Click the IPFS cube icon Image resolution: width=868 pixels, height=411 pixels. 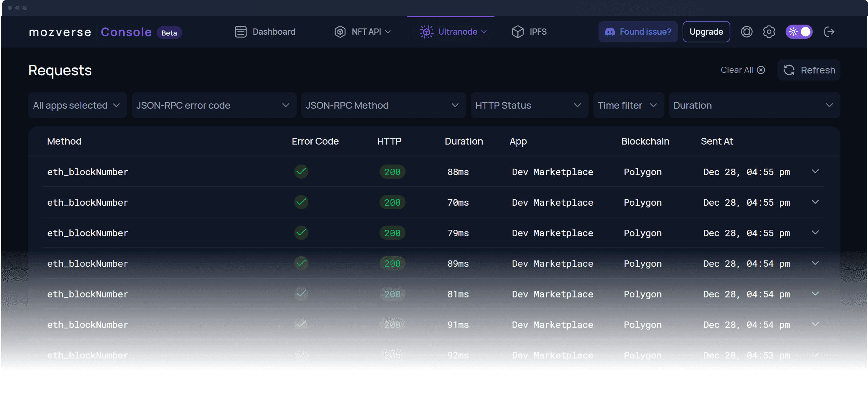(518, 32)
